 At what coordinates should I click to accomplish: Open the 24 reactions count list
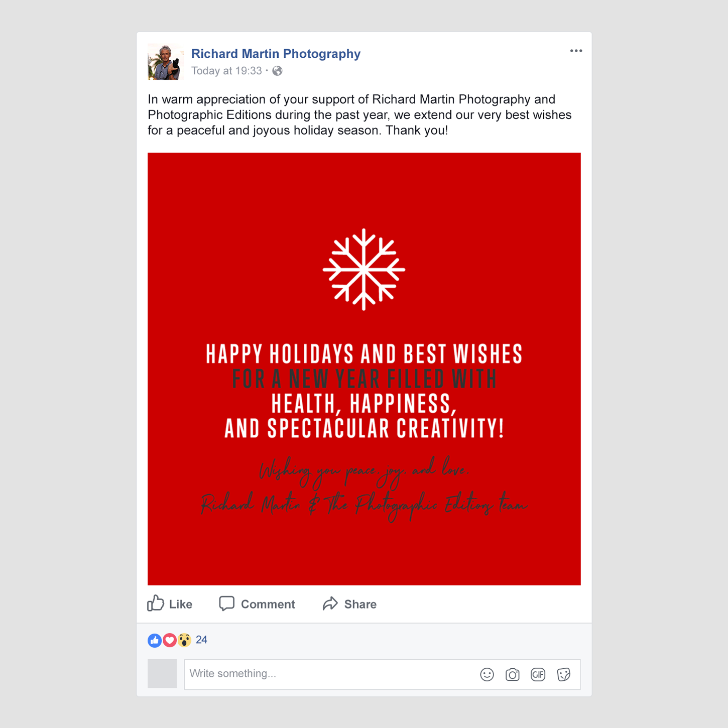point(201,640)
